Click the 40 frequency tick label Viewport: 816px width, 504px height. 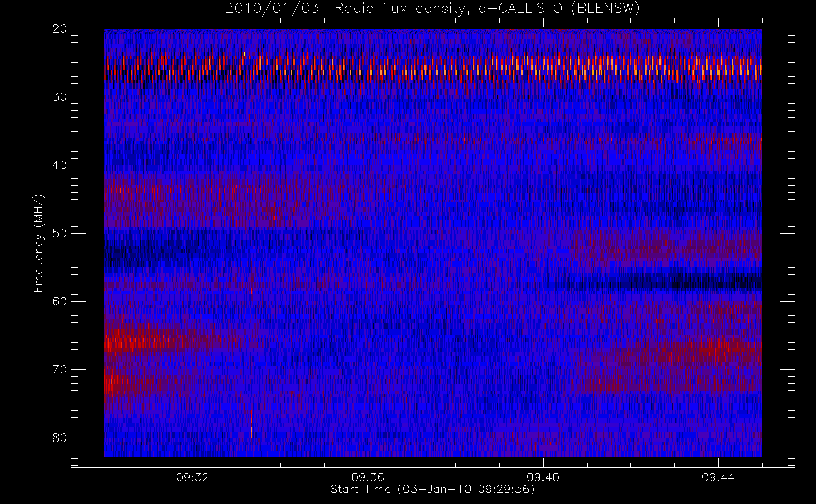pyautogui.click(x=60, y=165)
